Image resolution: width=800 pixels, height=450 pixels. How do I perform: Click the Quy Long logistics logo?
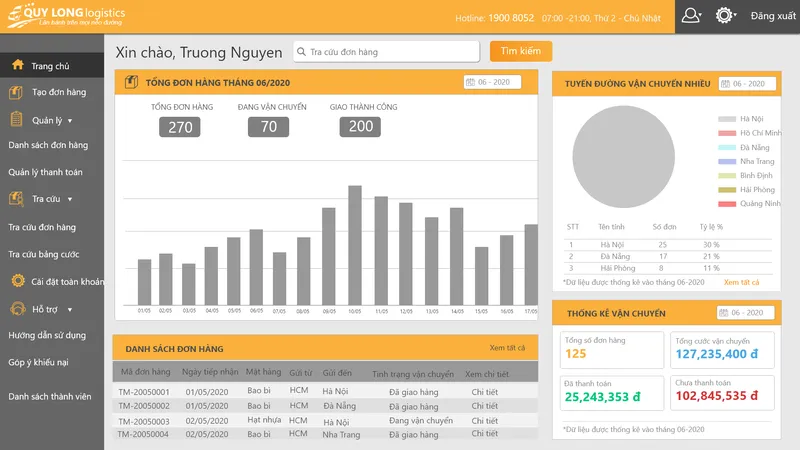tap(66, 16)
